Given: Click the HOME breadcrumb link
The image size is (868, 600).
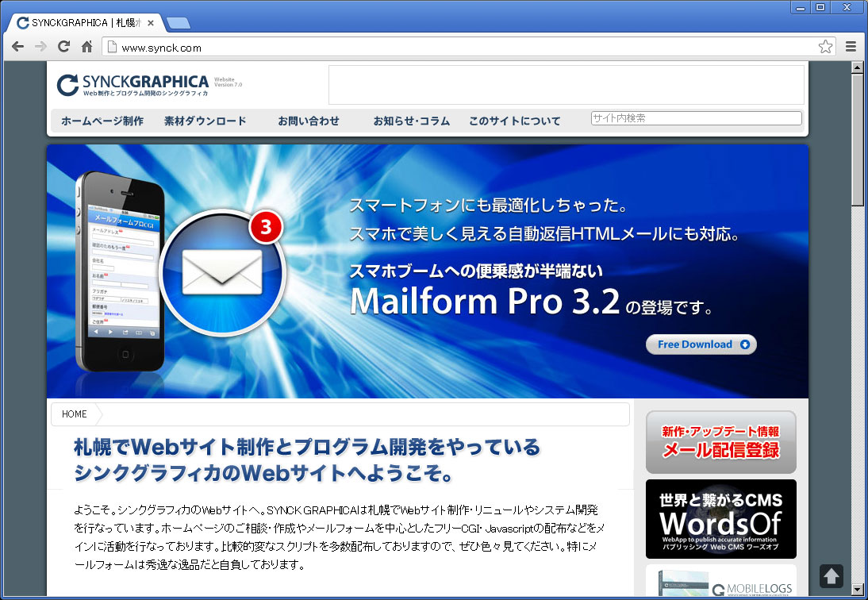Looking at the screenshot, I should point(74,414).
